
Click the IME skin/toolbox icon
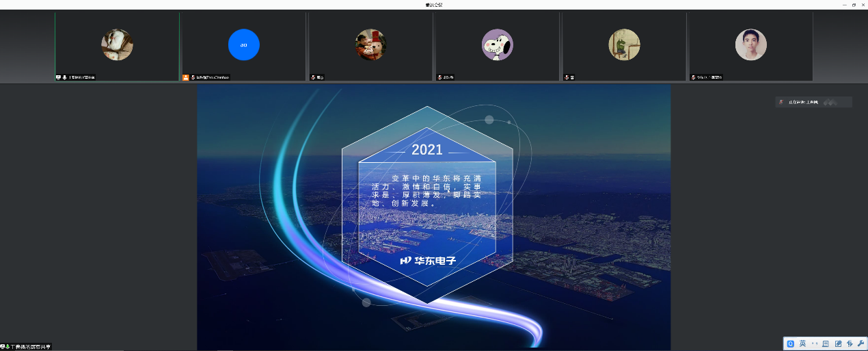point(849,343)
